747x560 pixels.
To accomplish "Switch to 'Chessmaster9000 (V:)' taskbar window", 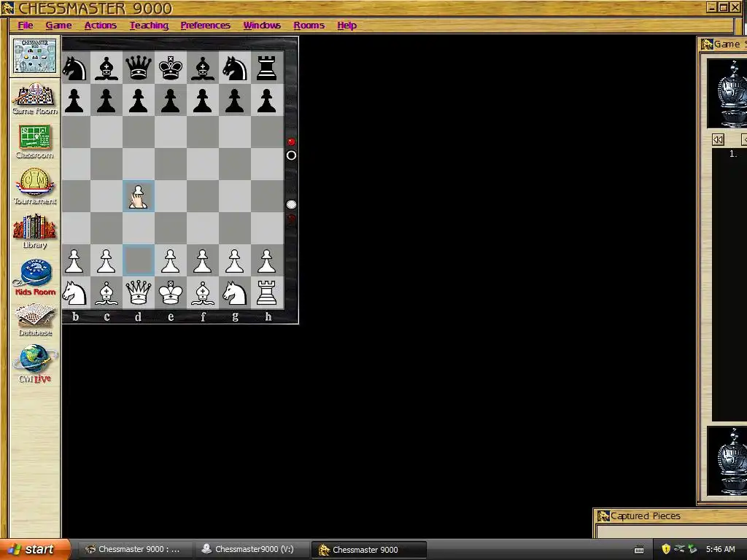I will [x=252, y=549].
